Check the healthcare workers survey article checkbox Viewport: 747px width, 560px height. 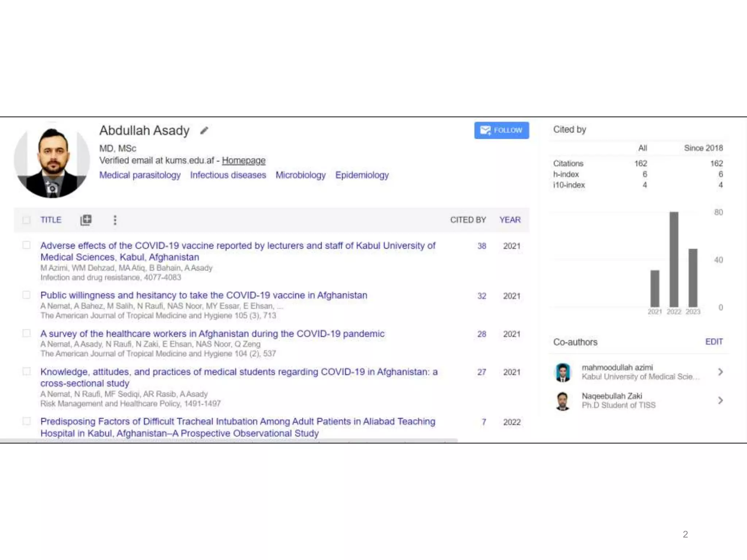click(x=26, y=333)
